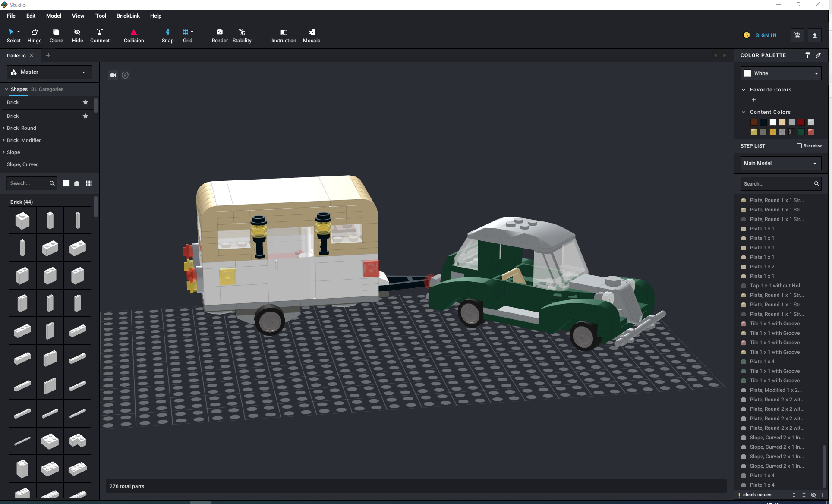Open the Help menu
The image size is (832, 504).
156,16
